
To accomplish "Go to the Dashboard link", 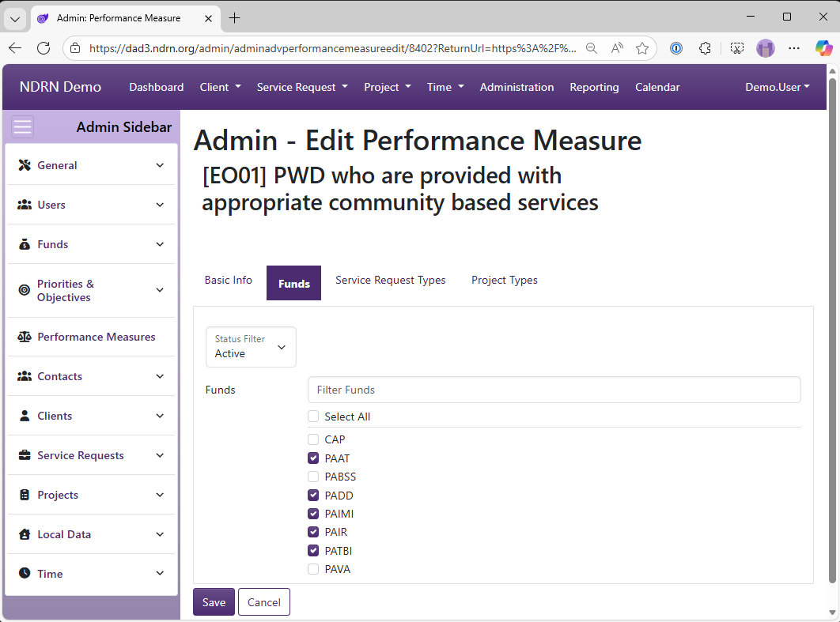I will pyautogui.click(x=157, y=87).
